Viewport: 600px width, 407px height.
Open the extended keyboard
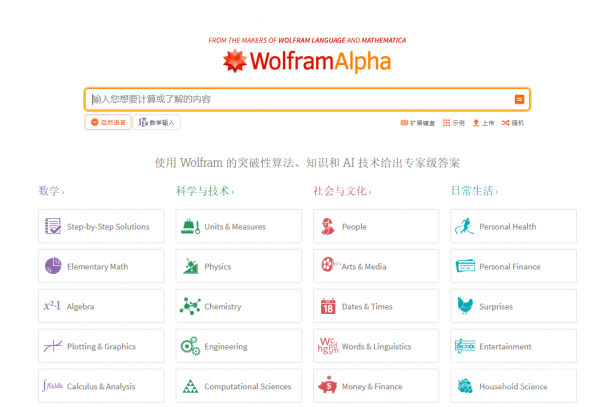click(x=417, y=123)
